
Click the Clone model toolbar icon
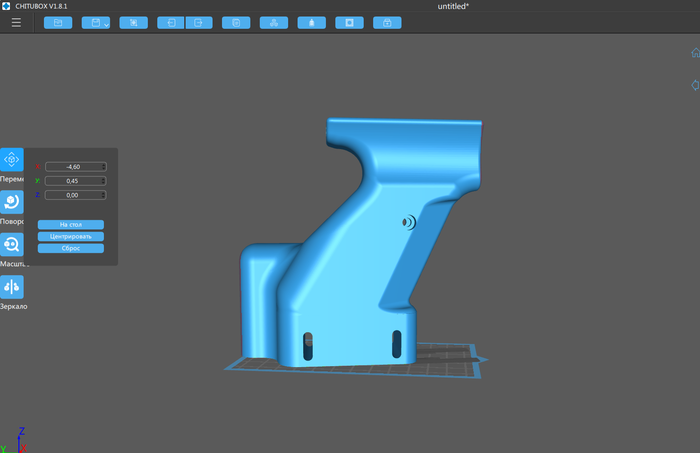(x=236, y=23)
